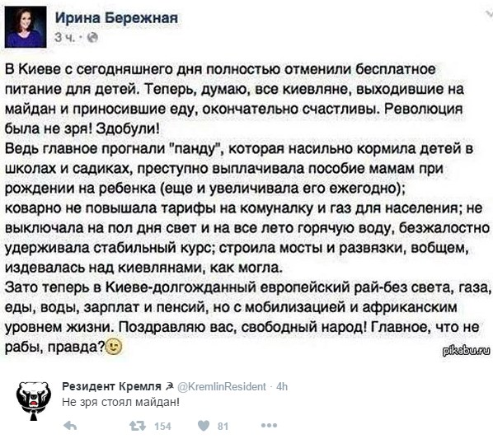Open the @KremlinResident handle

pyautogui.click(x=222, y=386)
